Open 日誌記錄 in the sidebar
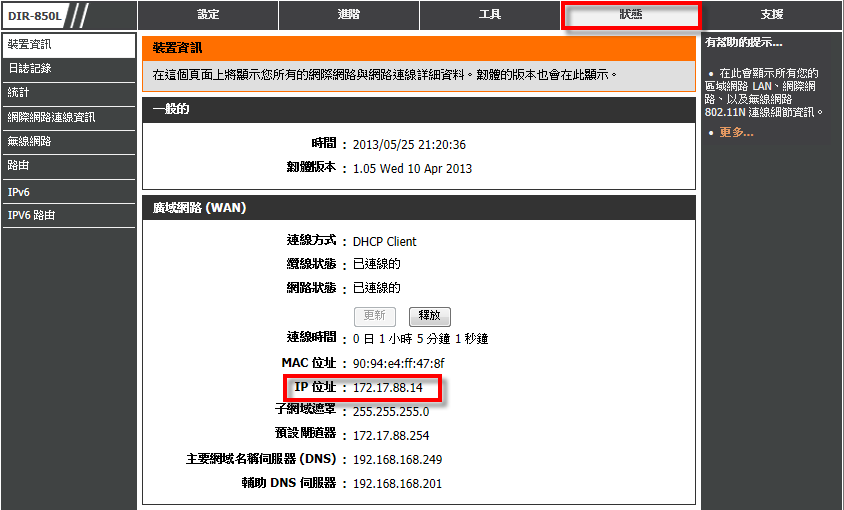This screenshot has height=510, width=844. click(68, 69)
